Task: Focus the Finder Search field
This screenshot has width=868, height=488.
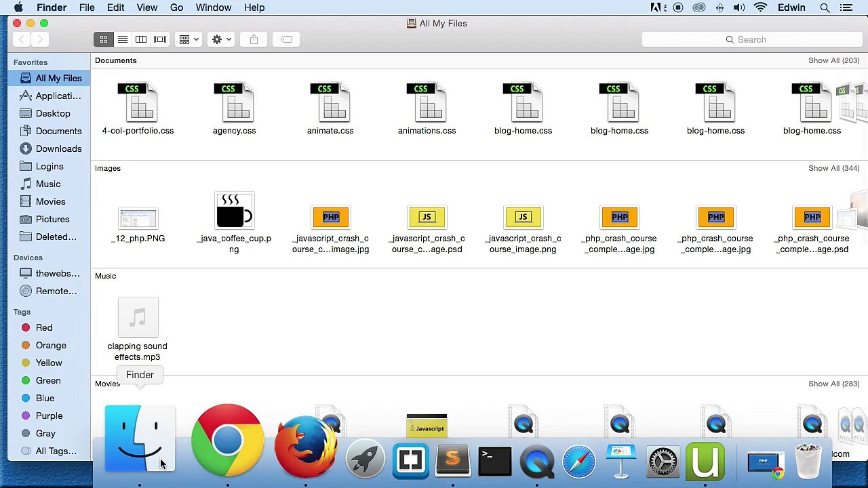Action: coord(751,39)
